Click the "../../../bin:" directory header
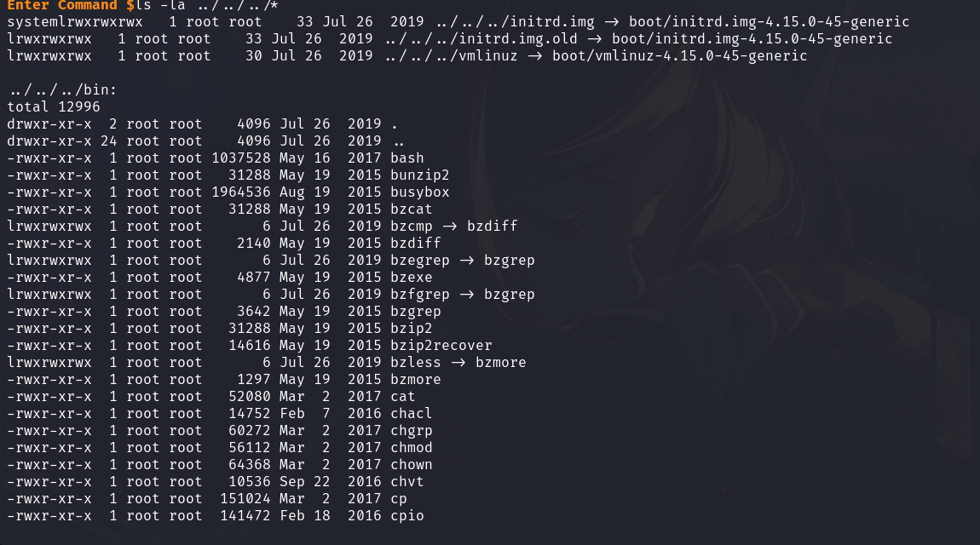 coord(62,89)
